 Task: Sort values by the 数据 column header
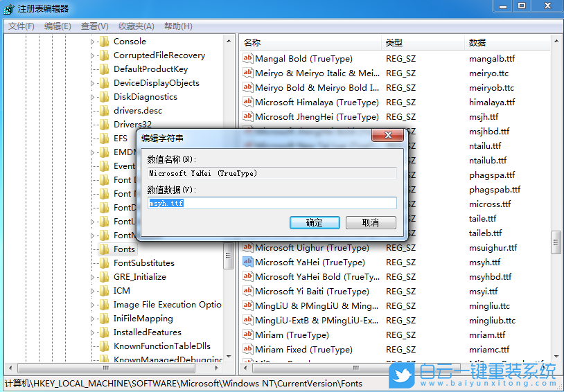[507, 43]
